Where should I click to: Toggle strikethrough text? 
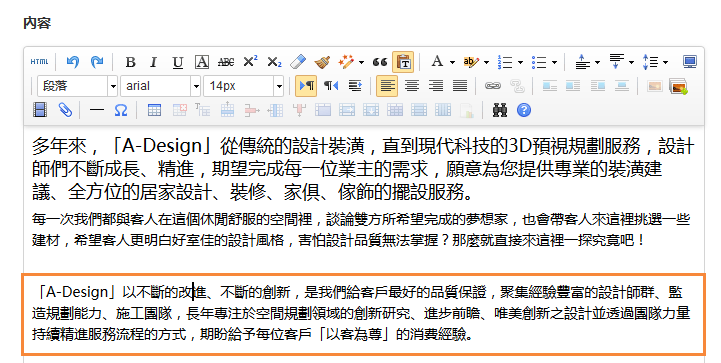tap(225, 62)
